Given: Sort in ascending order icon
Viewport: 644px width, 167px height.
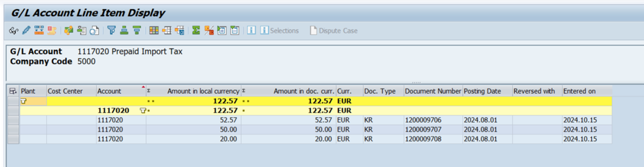Looking at the screenshot, I should point(124,30).
